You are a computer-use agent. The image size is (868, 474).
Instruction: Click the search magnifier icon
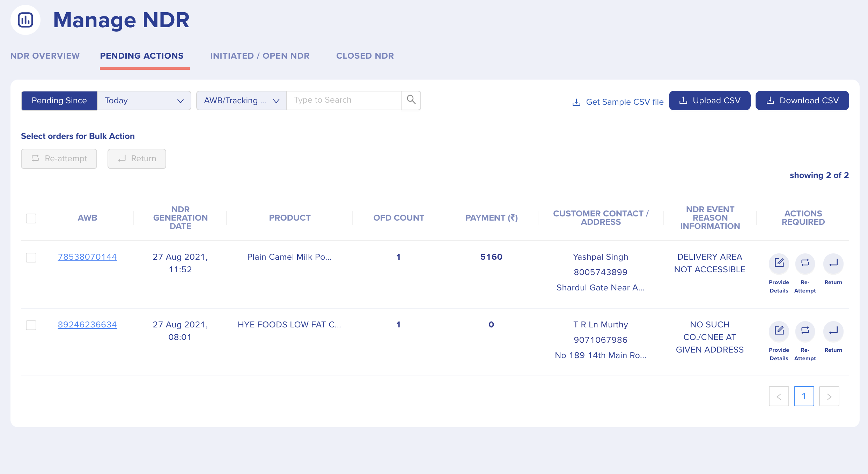coord(411,100)
